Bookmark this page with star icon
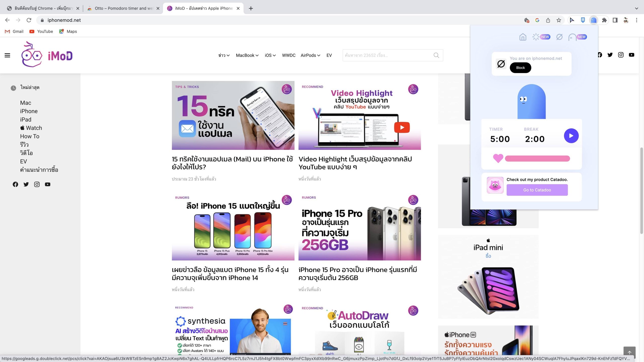Screen dimensions: 644x362 [559, 20]
